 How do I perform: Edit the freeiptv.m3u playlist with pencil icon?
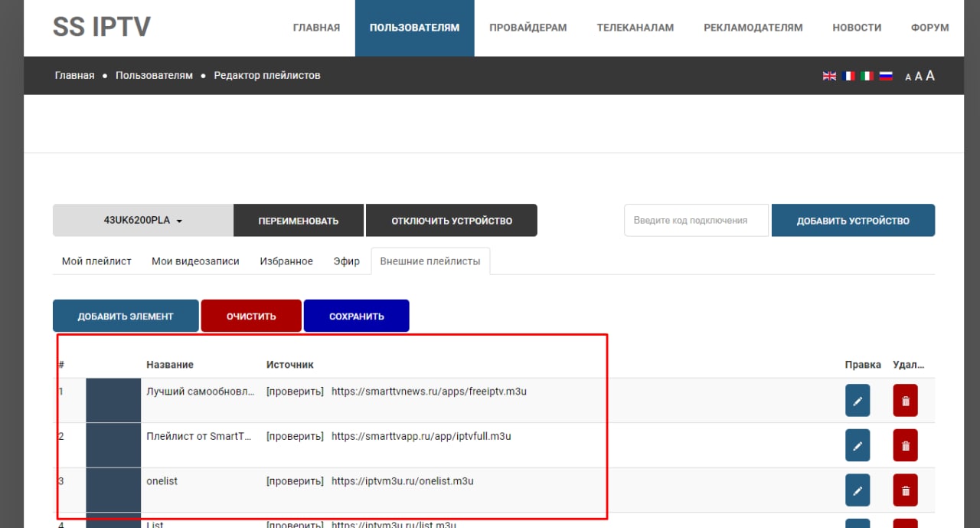coord(857,401)
